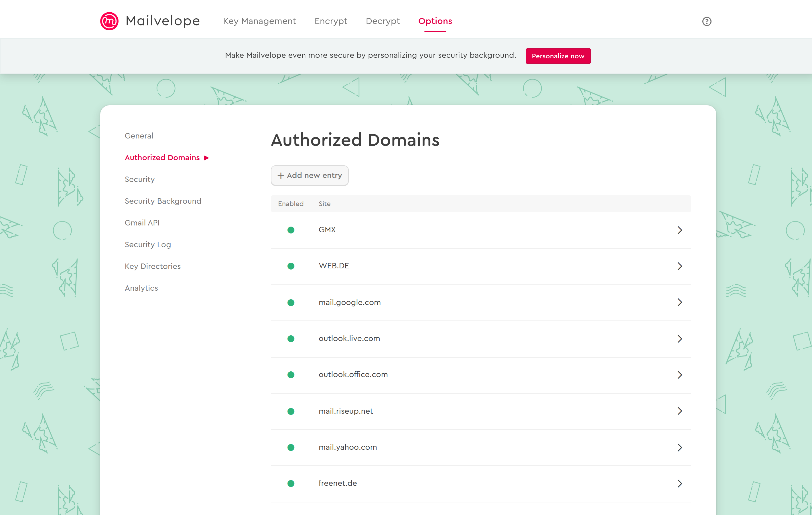Click the mail.google.com site name
The image size is (812, 515).
click(349, 302)
